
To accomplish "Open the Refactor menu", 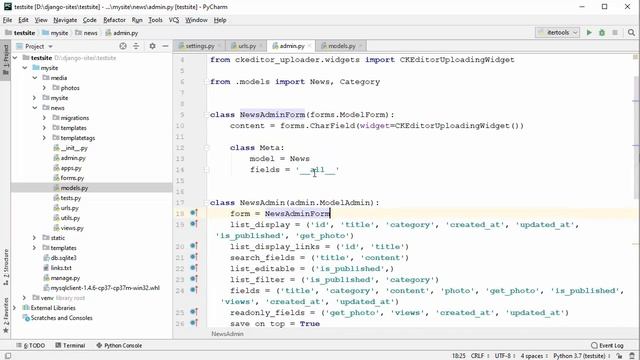I will pos(114,20).
